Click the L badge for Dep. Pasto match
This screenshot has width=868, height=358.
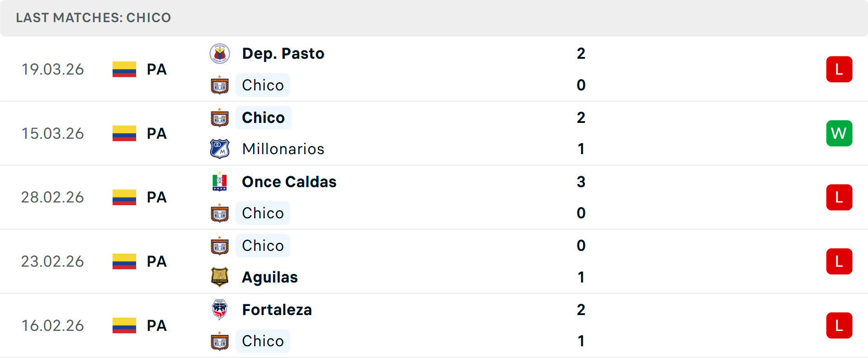click(839, 69)
